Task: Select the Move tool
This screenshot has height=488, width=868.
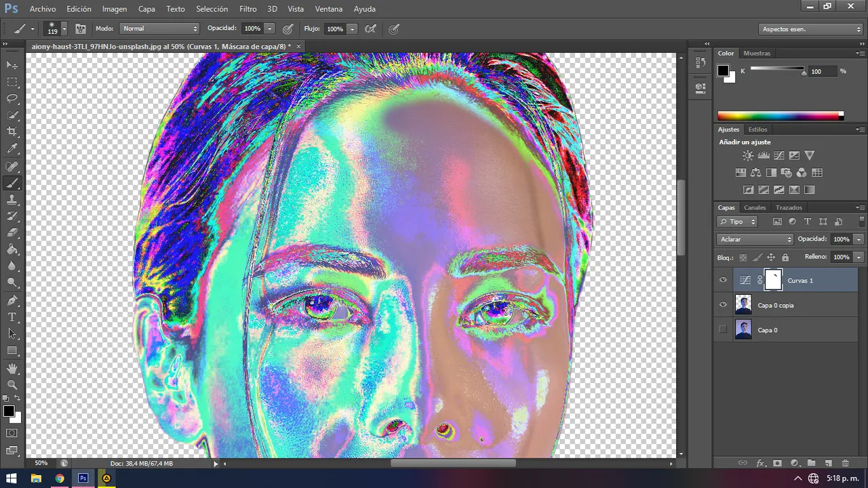Action: coord(12,65)
